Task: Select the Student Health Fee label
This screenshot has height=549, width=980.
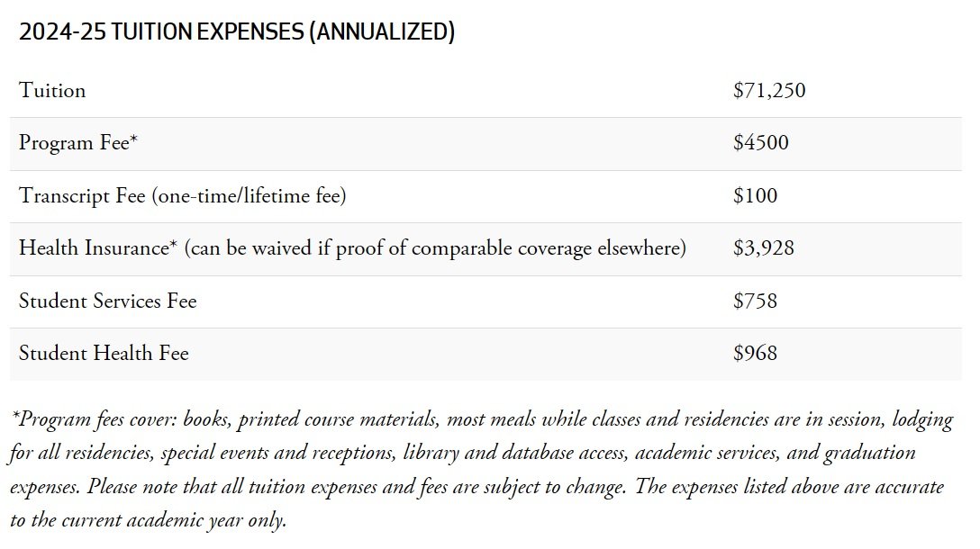Action: click(104, 353)
